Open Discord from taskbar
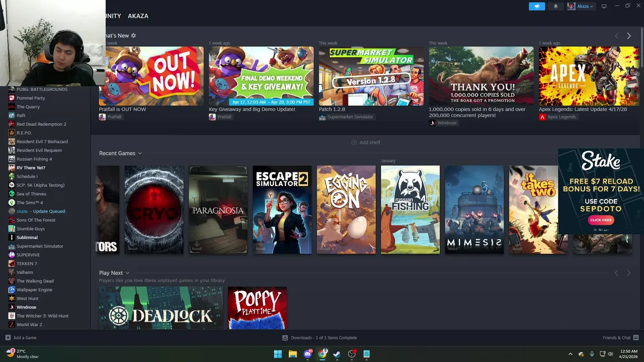644x362 pixels. pyautogui.click(x=307, y=354)
